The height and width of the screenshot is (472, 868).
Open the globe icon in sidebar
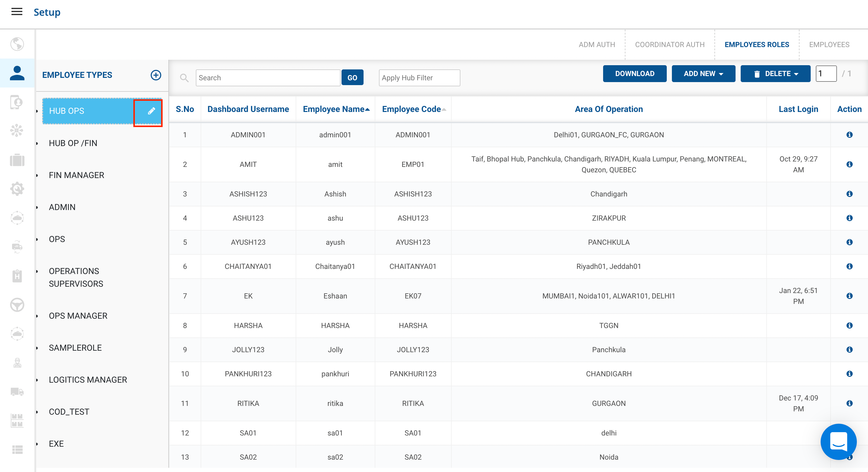point(17,44)
